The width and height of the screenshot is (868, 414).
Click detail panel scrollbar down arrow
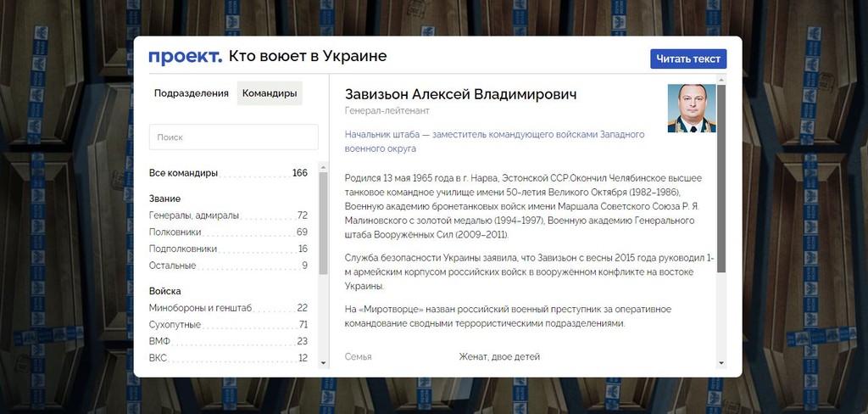point(721,363)
